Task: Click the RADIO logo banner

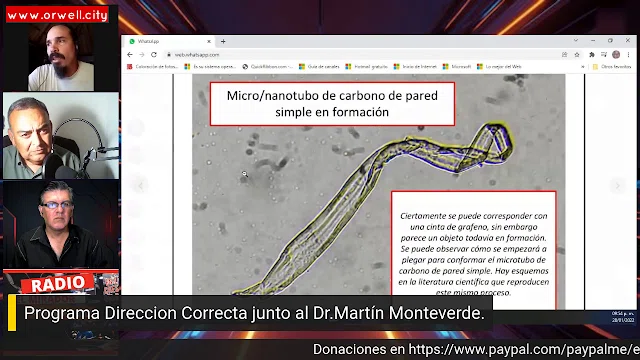Action: pos(57,284)
